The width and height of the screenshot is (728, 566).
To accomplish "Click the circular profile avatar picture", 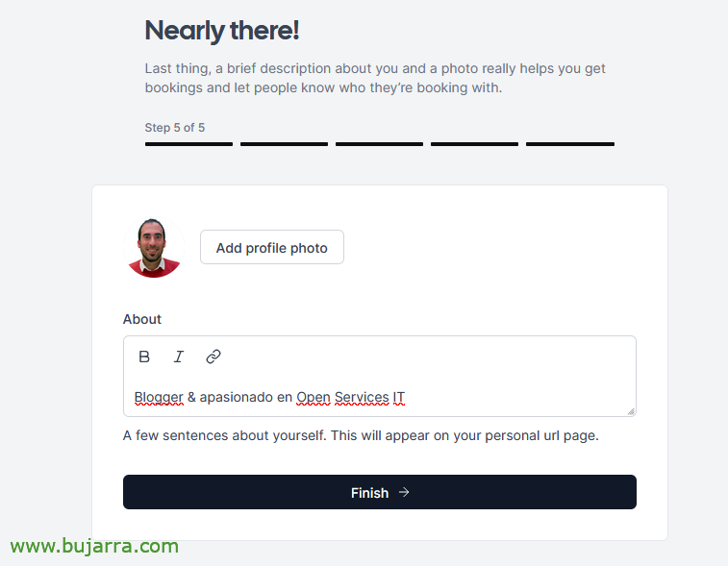I will [154, 247].
